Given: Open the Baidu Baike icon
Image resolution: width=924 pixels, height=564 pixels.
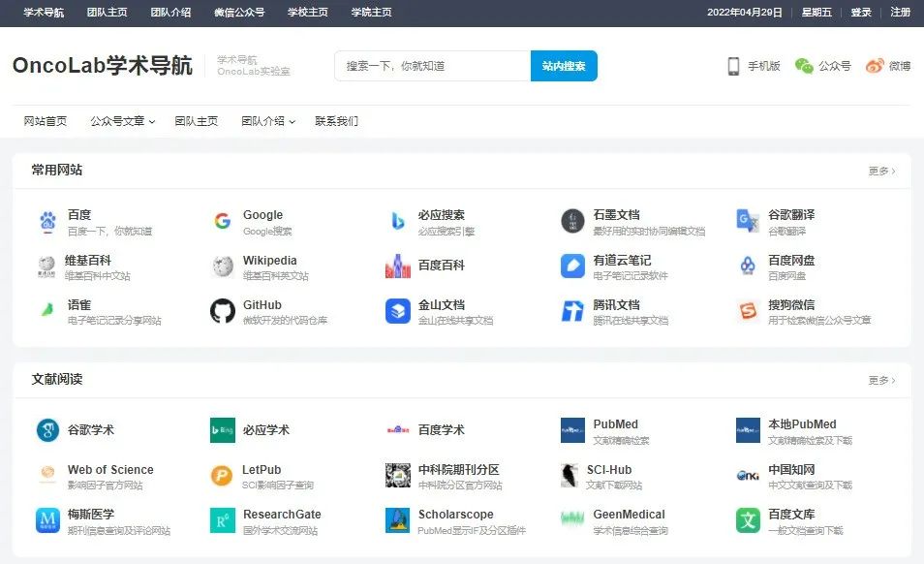Looking at the screenshot, I should click(398, 266).
